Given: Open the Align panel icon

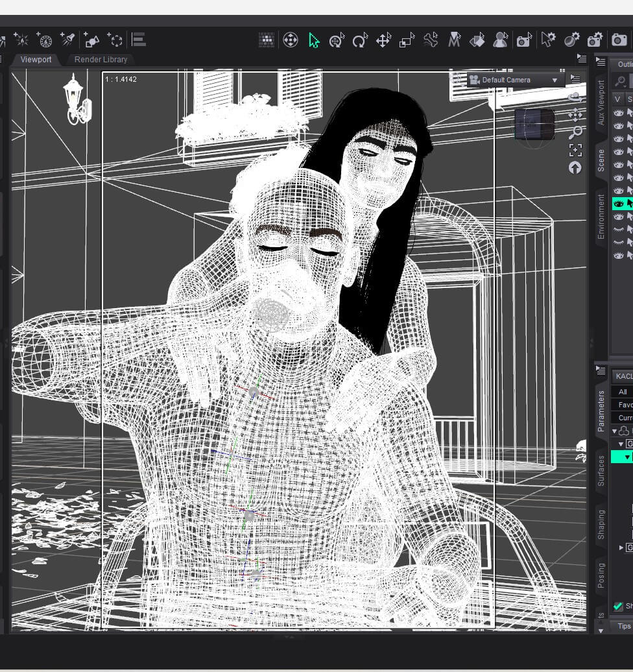Looking at the screenshot, I should coord(138,40).
